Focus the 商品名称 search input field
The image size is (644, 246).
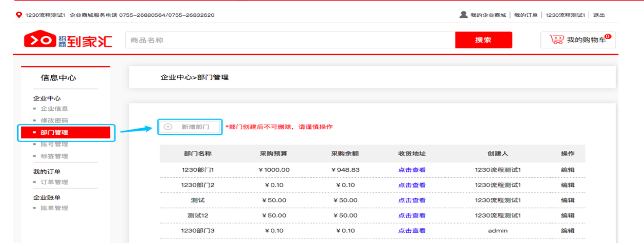click(x=289, y=40)
